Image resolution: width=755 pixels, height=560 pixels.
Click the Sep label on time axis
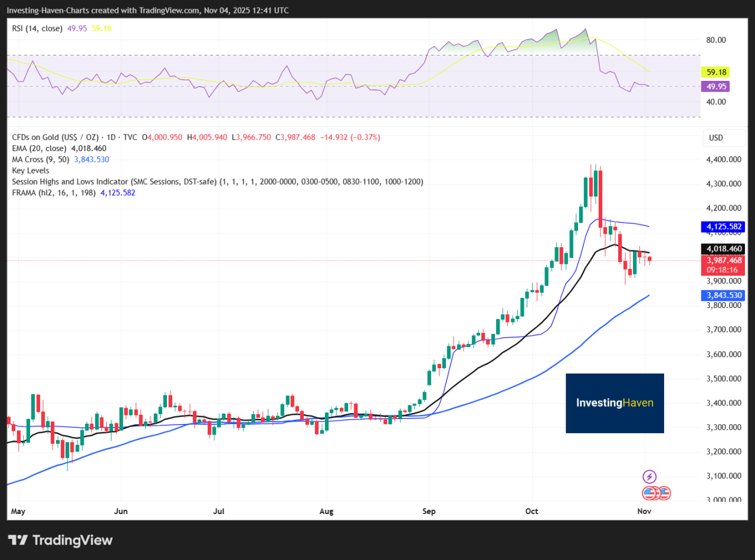click(x=429, y=511)
